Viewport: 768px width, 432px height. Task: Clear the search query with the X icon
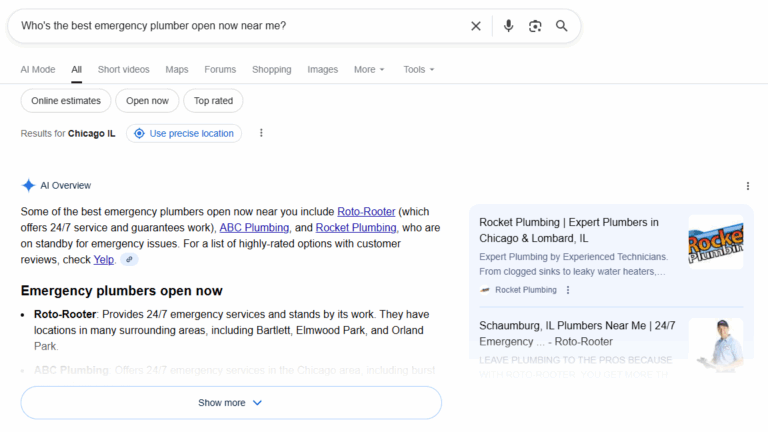476,26
